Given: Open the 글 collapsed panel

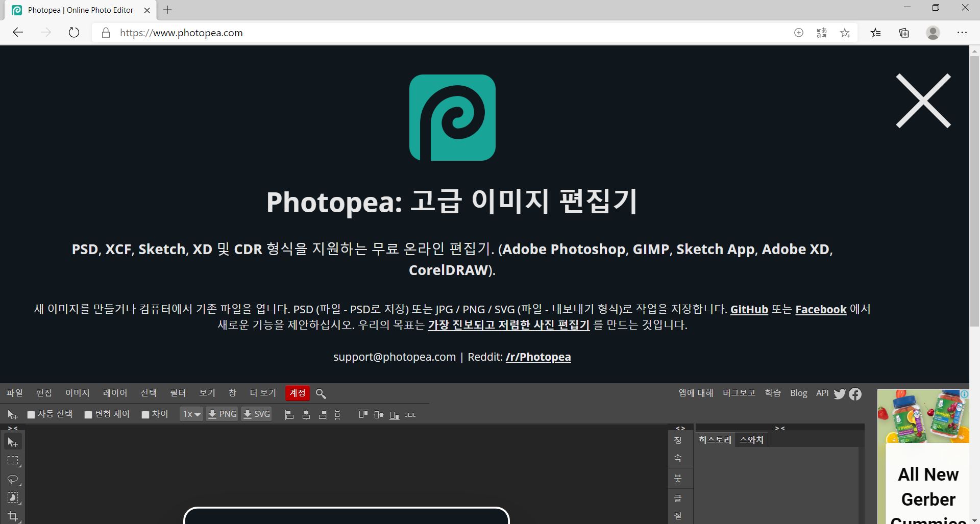Looking at the screenshot, I should tap(678, 498).
